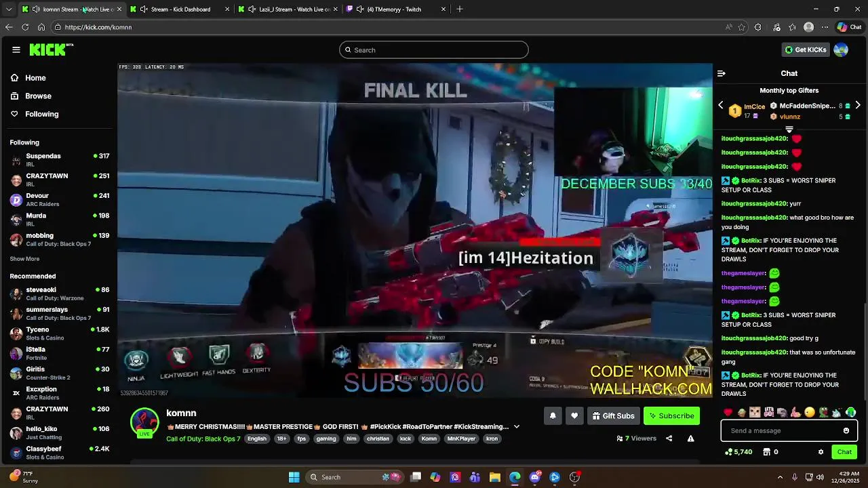This screenshot has width=868, height=488.
Task: Send message with Chat button
Action: click(x=844, y=452)
